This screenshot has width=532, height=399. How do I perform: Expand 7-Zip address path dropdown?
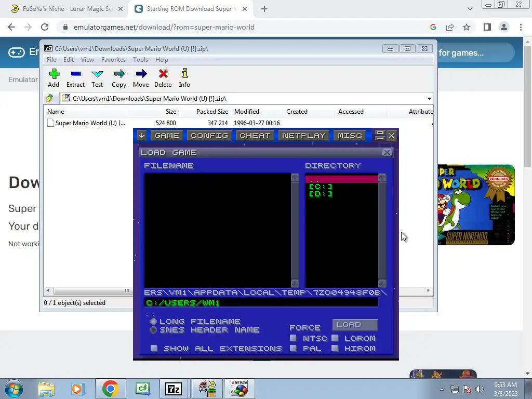[429, 98]
